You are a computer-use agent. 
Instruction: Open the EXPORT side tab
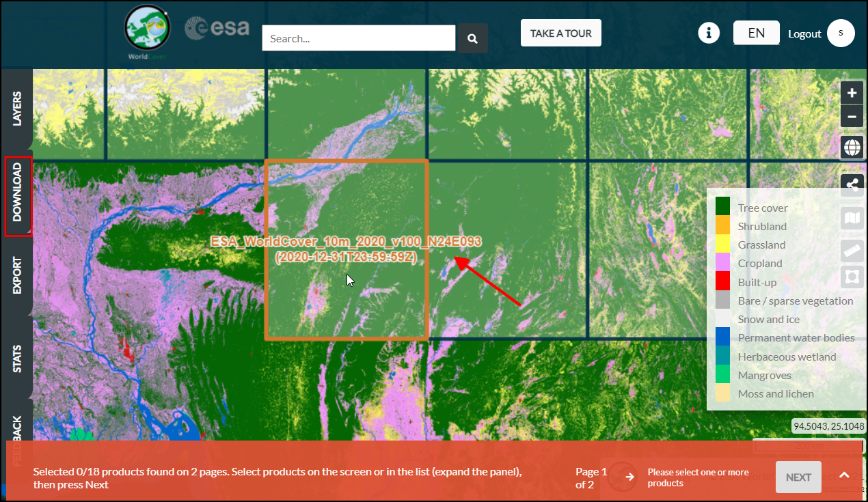tap(17, 276)
